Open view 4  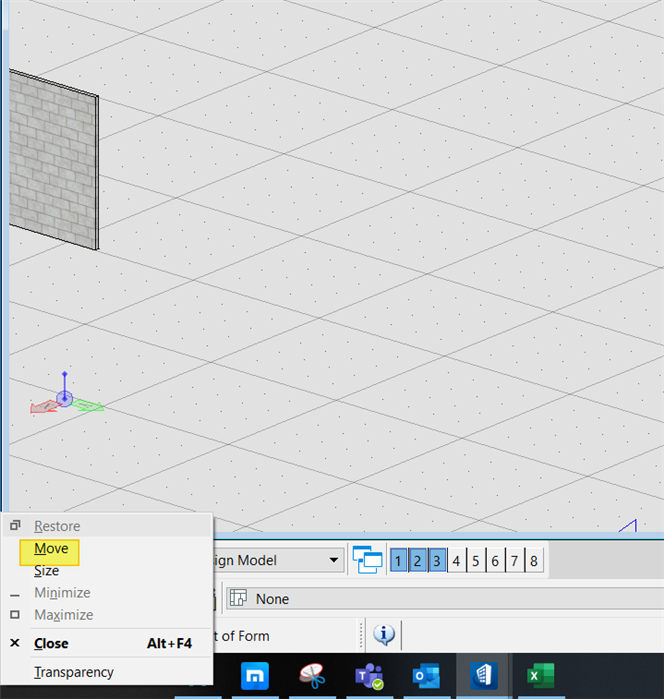(456, 560)
